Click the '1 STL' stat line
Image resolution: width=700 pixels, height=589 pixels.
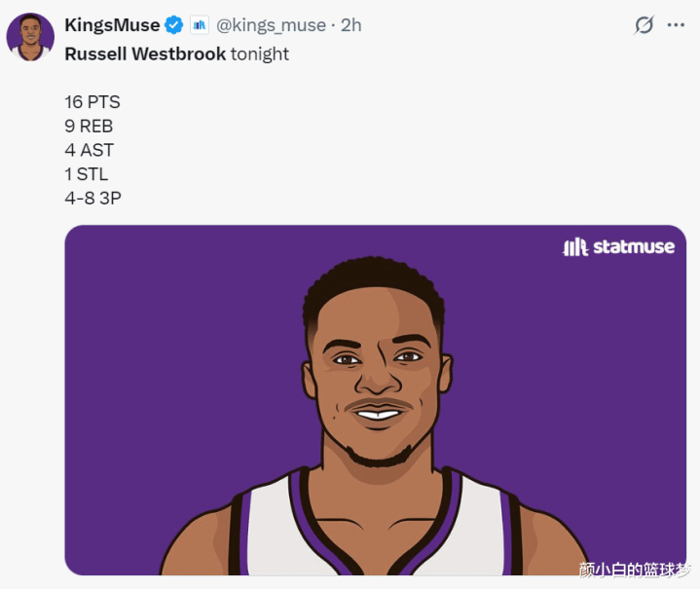(87, 175)
